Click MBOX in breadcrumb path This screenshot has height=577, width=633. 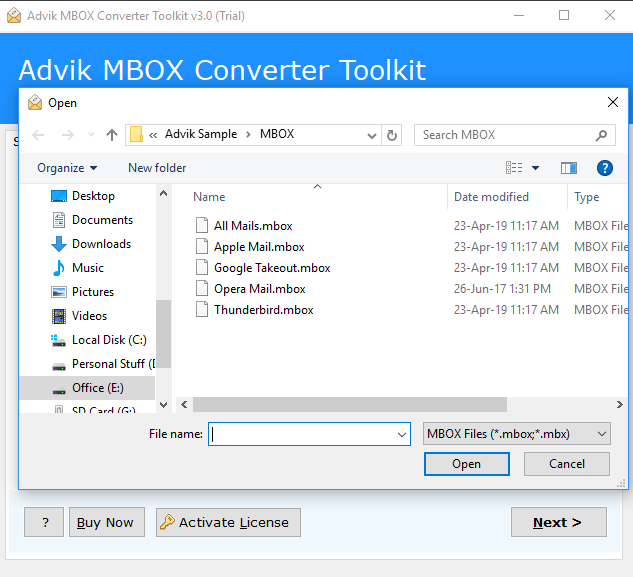pyautogui.click(x=277, y=134)
